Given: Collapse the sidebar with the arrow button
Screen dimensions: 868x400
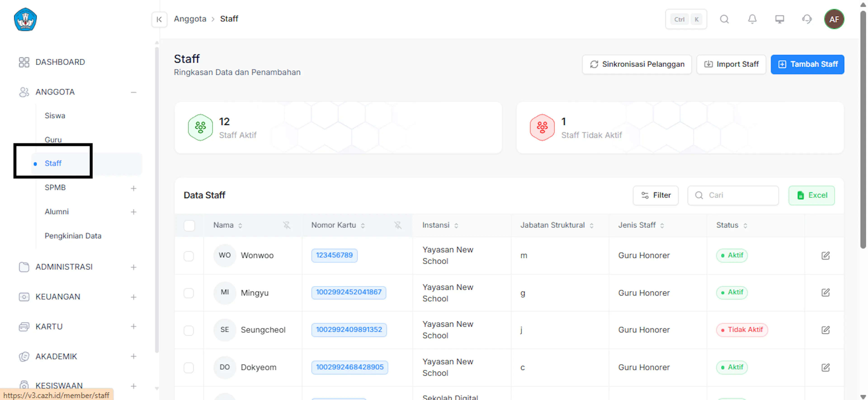Looking at the screenshot, I should (159, 19).
